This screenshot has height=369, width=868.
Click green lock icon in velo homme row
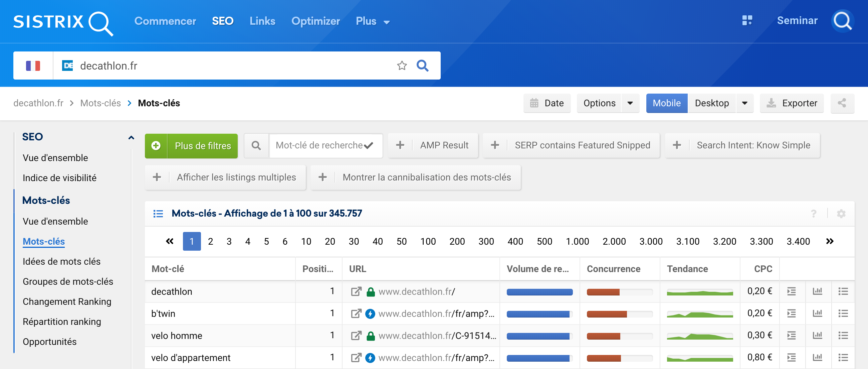[371, 336]
